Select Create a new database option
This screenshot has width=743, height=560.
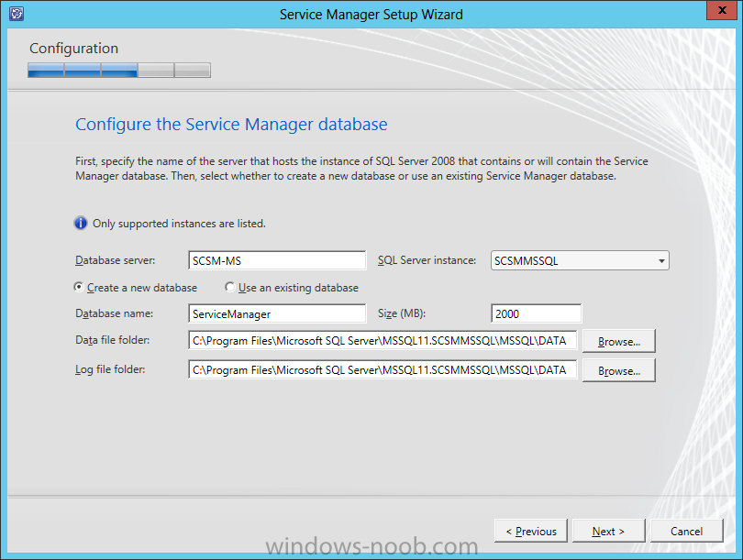click(79, 287)
